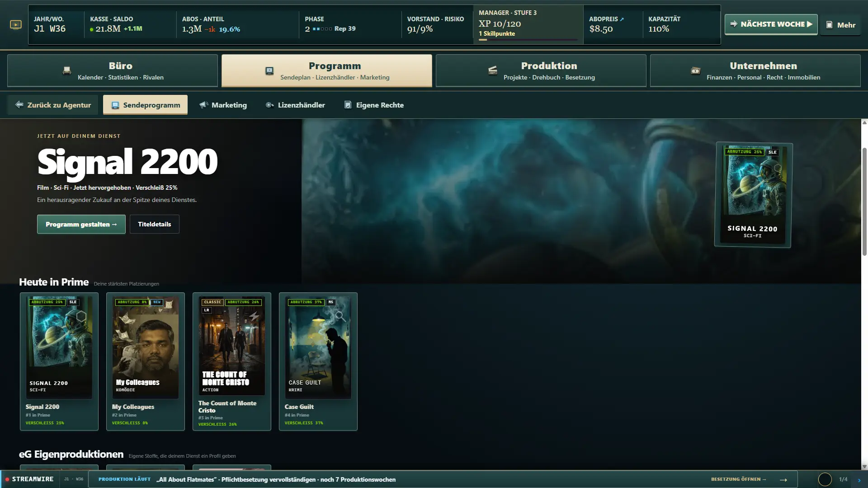This screenshot has width=868, height=488.
Task: Click the megaphone icon next to Marketing
Action: [x=204, y=105]
